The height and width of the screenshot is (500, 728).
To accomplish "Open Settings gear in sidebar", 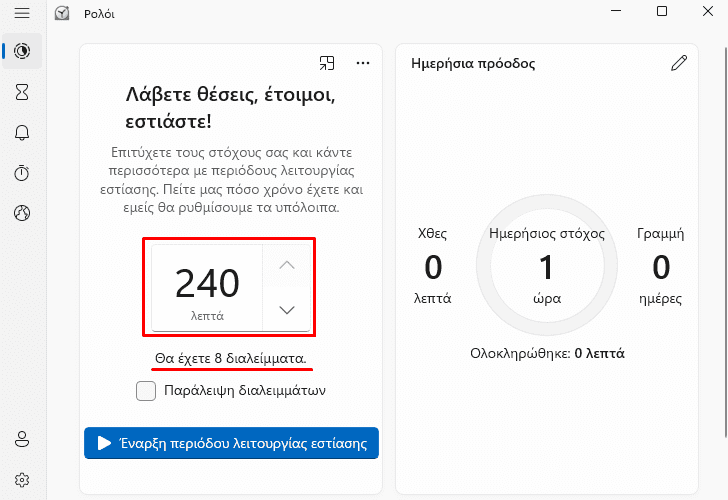I will point(22,480).
